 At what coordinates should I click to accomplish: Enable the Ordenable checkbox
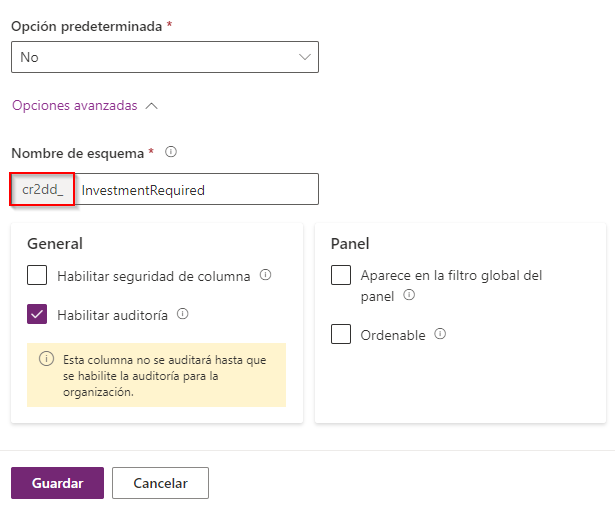pos(341,335)
